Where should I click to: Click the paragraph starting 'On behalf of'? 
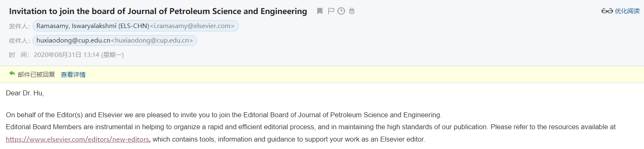tap(224, 115)
